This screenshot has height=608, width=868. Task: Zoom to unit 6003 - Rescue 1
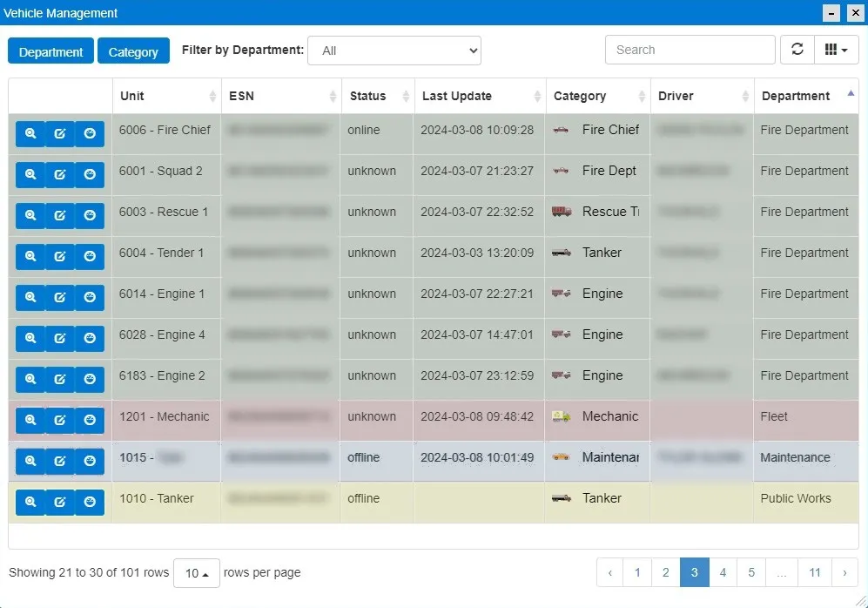point(30,216)
